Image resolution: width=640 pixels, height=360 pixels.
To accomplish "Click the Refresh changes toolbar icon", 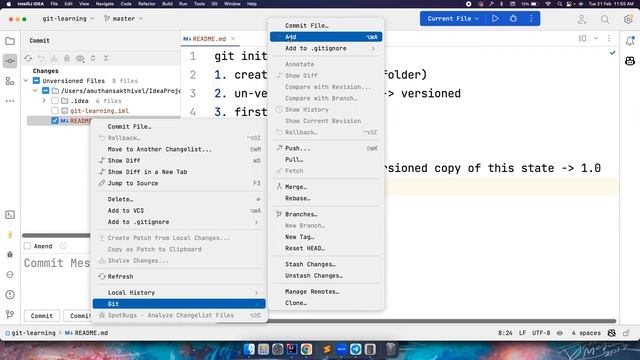I will point(28,58).
